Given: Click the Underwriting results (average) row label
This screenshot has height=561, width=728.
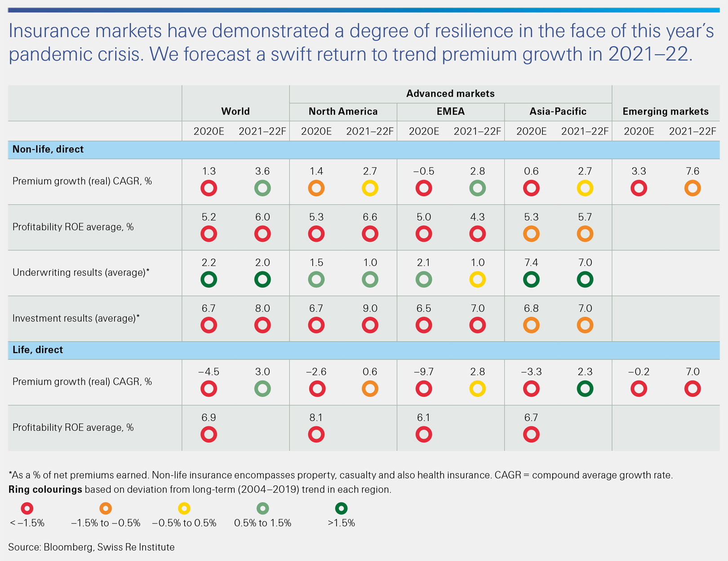Looking at the screenshot, I should [81, 273].
